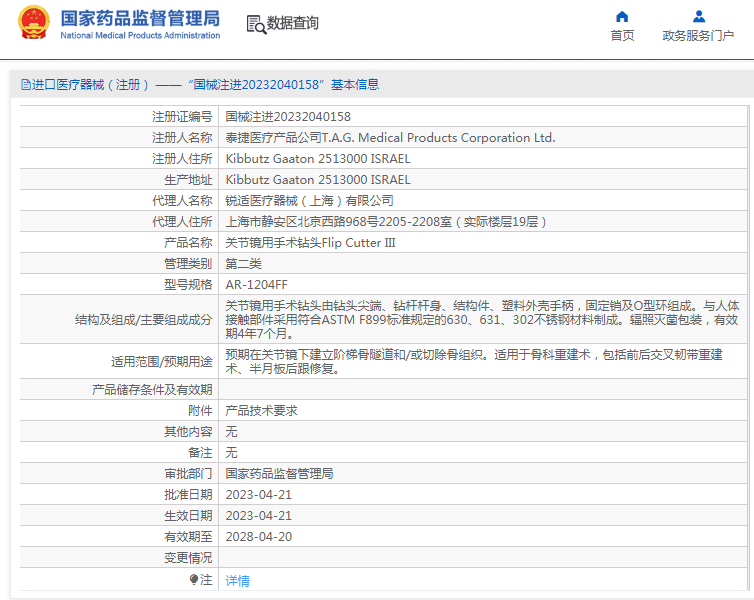
Task: Click the 注册人名称 row label
Action: click(x=182, y=138)
